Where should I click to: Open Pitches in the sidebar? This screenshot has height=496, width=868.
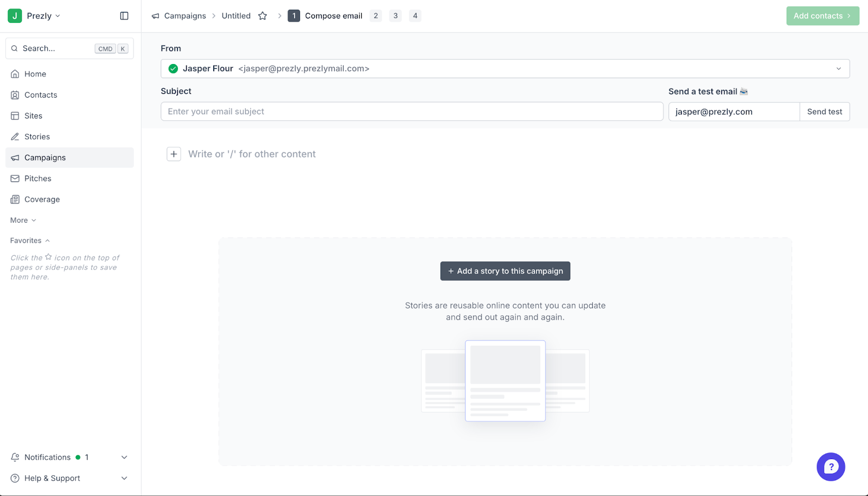37,178
